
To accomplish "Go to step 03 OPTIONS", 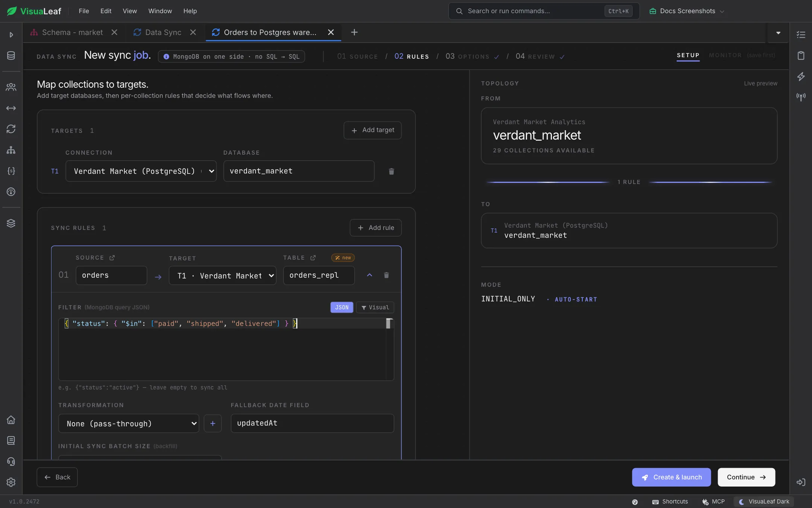I will 473,56.
